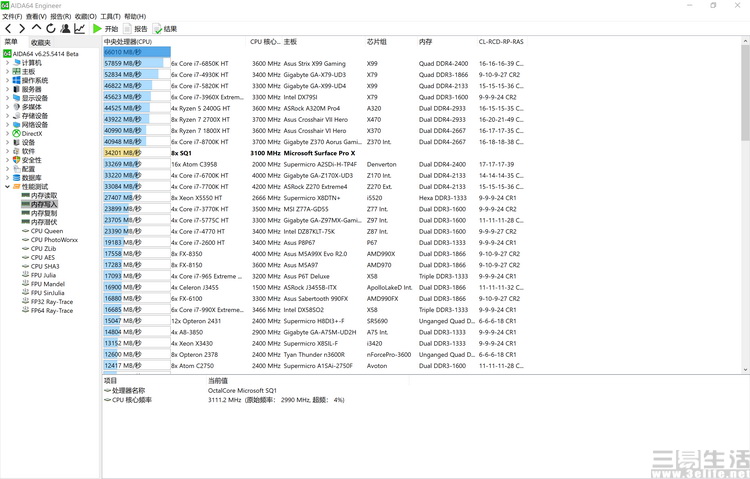Select the 存储设备 storage tree node
The height and width of the screenshot is (479, 750).
click(31, 116)
